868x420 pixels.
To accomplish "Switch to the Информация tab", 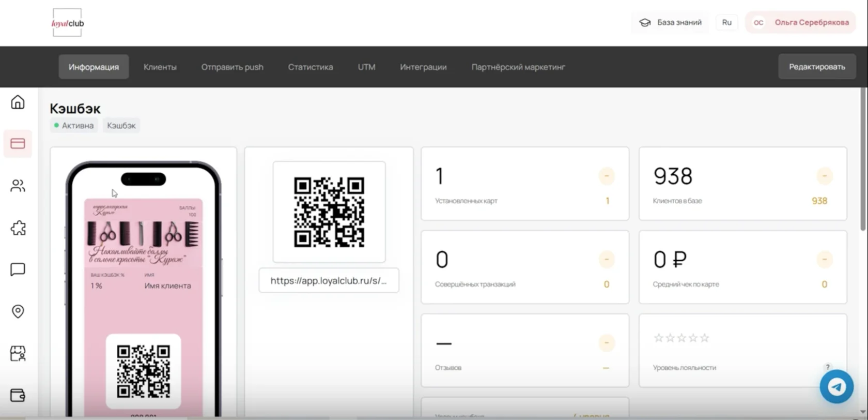I will [94, 67].
